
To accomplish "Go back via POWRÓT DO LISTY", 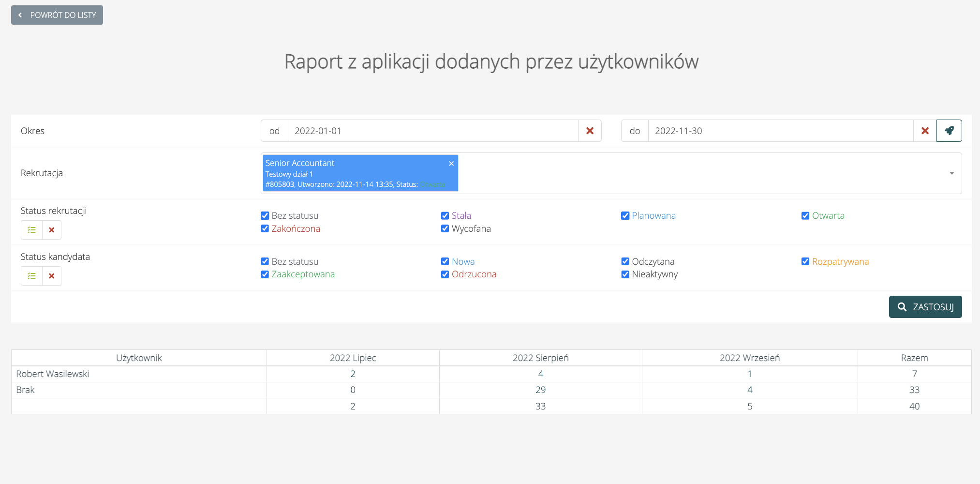I will (x=57, y=15).
